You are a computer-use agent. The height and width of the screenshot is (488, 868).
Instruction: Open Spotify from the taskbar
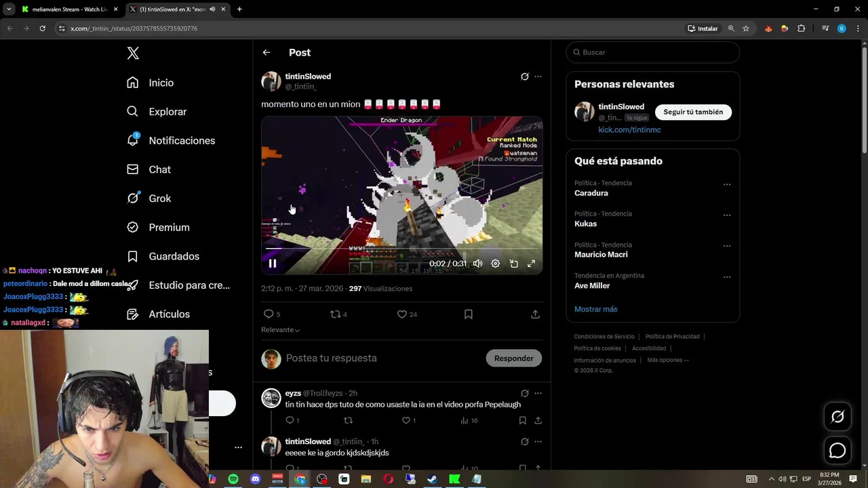click(x=233, y=479)
